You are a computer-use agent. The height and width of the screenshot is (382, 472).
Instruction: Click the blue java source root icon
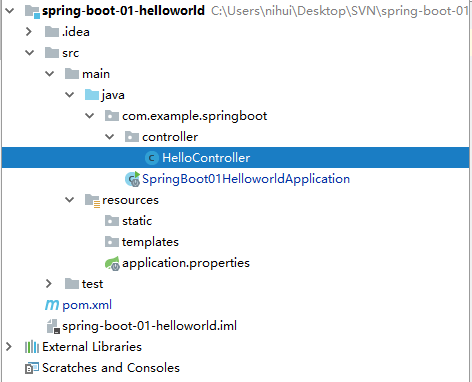(x=92, y=95)
